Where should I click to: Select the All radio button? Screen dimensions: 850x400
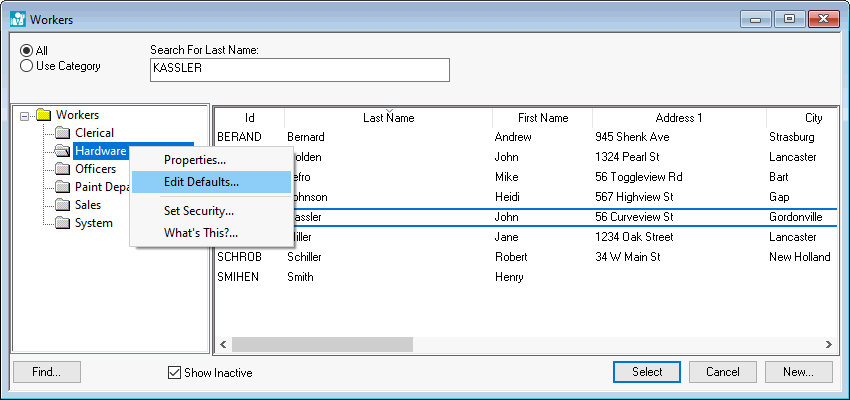click(x=27, y=50)
